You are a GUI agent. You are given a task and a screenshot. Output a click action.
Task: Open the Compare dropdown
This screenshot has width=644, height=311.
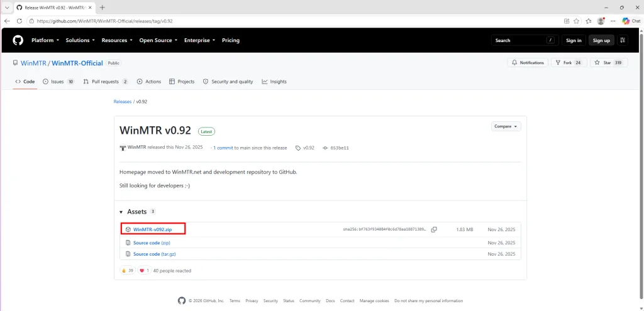point(506,126)
